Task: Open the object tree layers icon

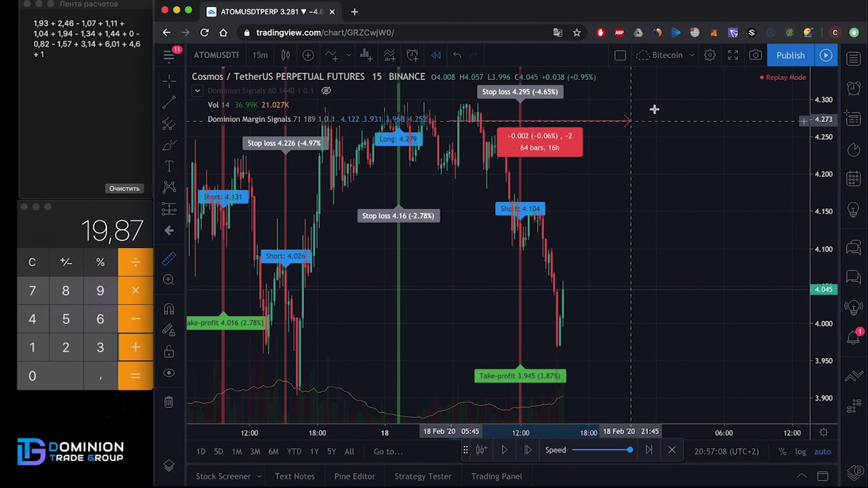Action: [x=169, y=466]
